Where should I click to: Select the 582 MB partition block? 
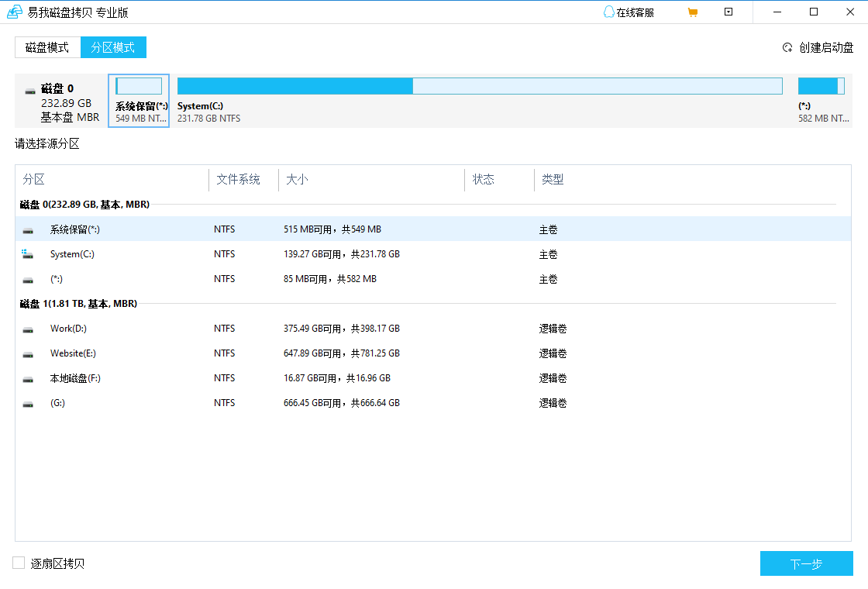point(822,101)
